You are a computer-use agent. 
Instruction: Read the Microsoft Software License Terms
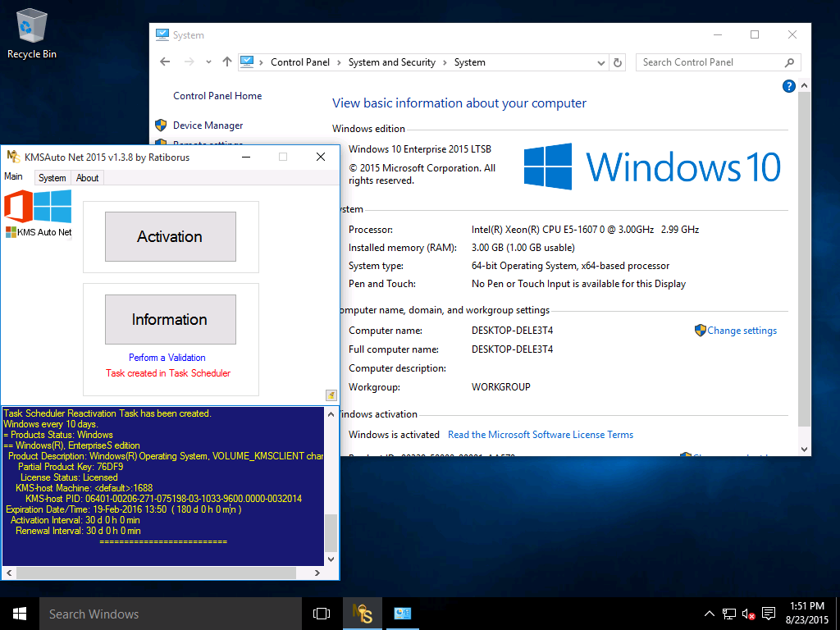(x=541, y=435)
